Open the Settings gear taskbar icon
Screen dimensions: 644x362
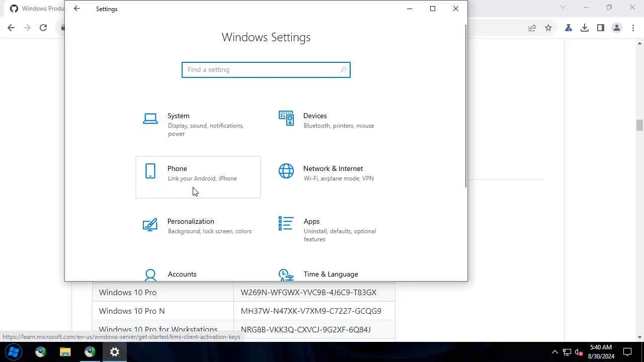pos(115,352)
